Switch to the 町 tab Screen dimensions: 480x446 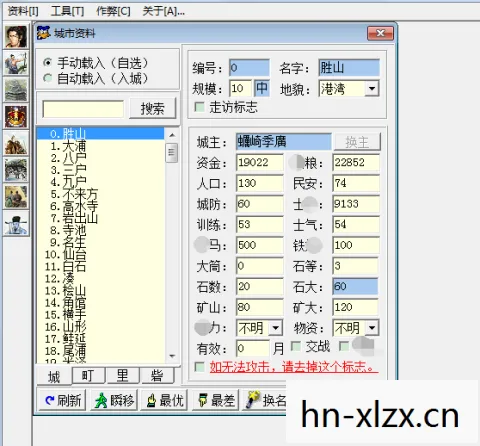[x=89, y=376]
